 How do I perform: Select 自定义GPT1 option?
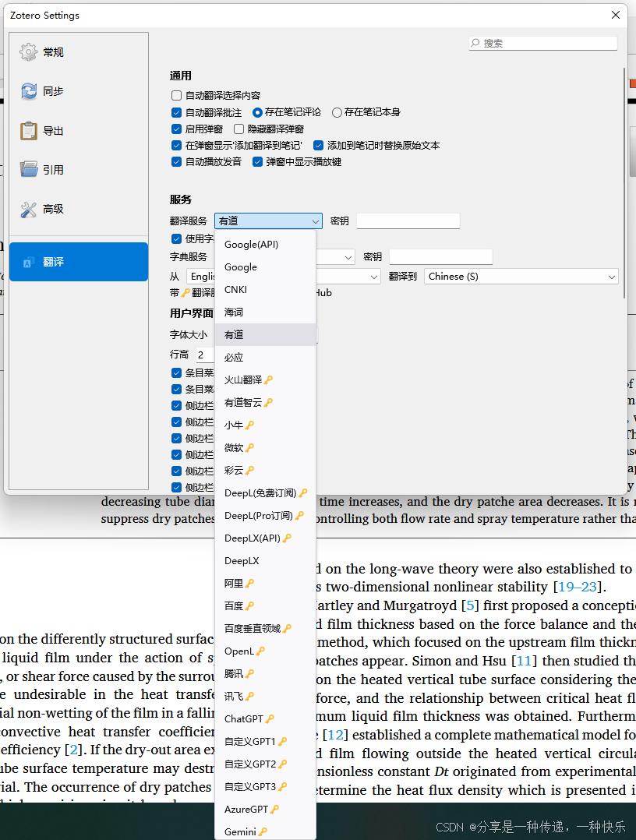click(265, 742)
